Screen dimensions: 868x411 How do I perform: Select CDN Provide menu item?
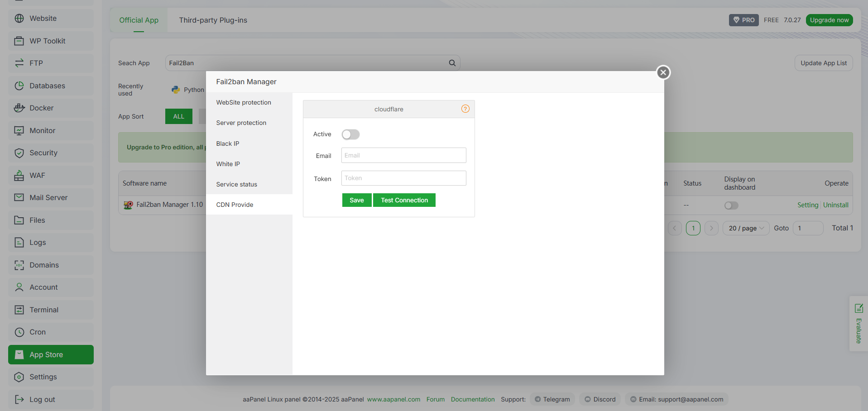pyautogui.click(x=249, y=205)
